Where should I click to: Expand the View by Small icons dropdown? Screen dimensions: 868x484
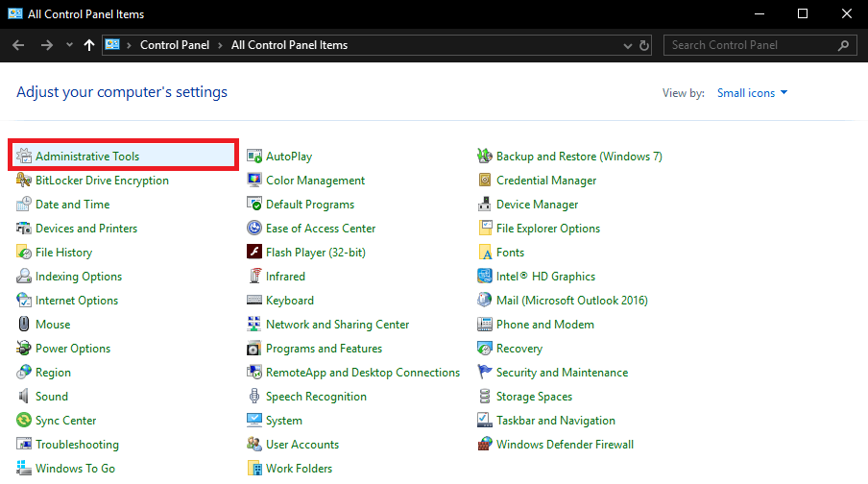click(x=753, y=93)
